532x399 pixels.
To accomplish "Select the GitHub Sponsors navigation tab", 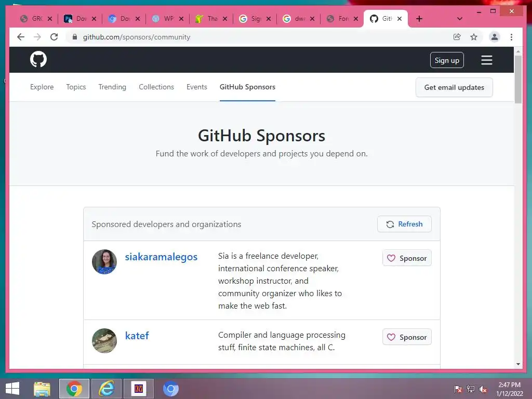I will click(247, 87).
